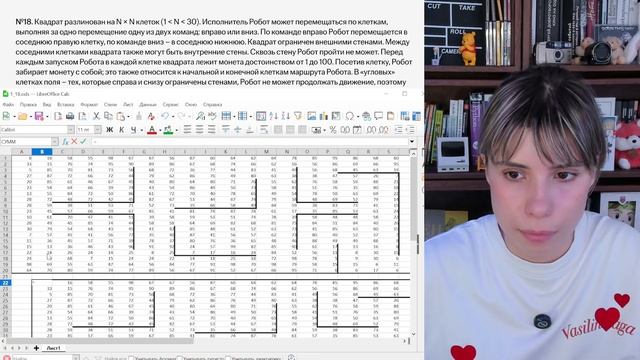Click the Clear direct formatting icon
The height and width of the screenshot is (360, 640).
[151, 116]
